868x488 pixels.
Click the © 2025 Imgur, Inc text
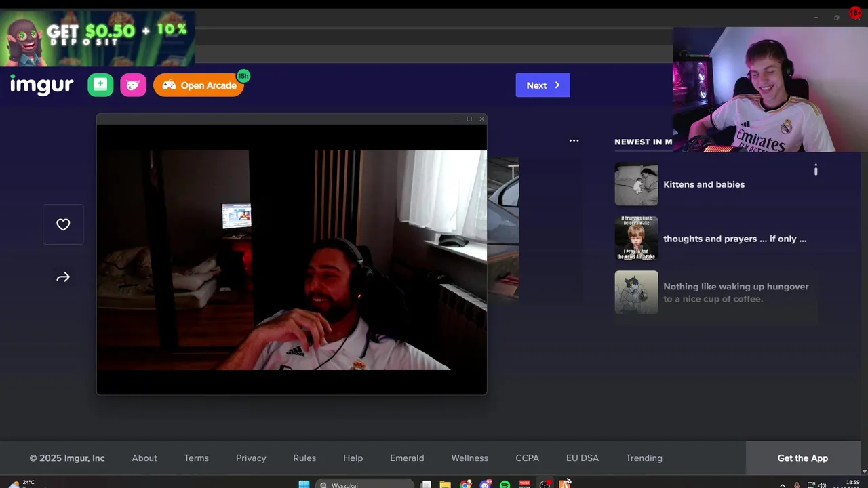(x=67, y=458)
